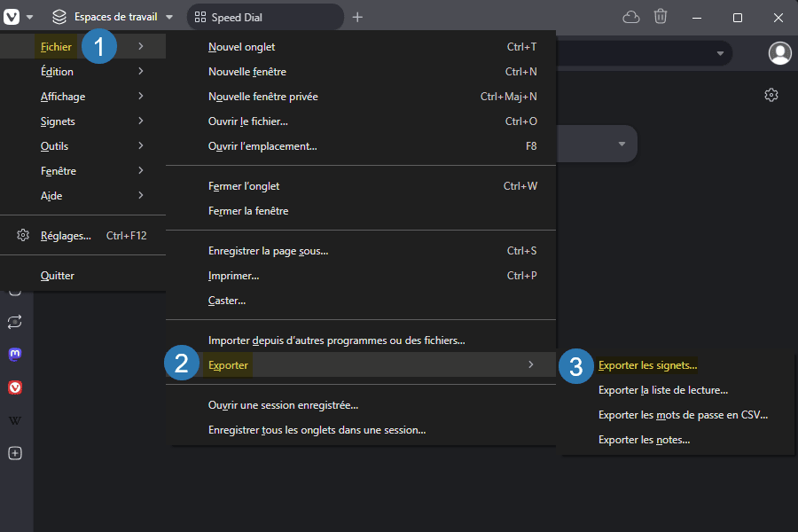Open the Wikipedia web panel
This screenshot has height=532, width=798.
point(14,419)
